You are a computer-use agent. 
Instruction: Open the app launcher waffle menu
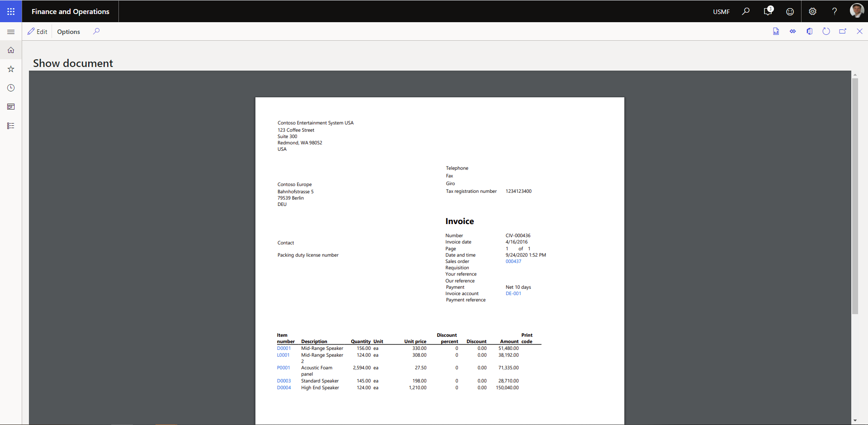(11, 11)
